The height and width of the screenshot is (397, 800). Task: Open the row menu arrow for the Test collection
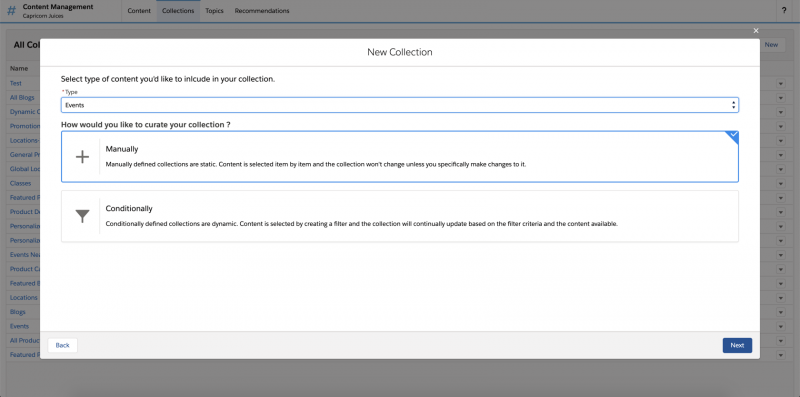781,84
